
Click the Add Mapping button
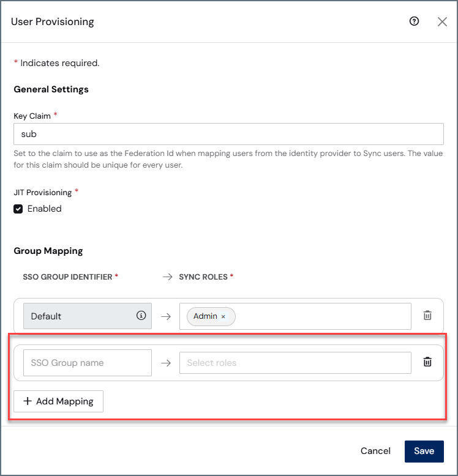coord(58,401)
